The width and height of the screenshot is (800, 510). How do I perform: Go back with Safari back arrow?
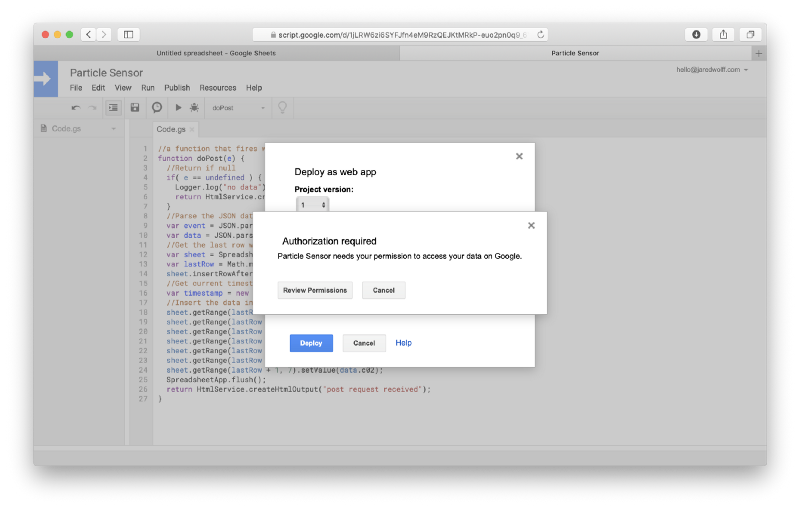coord(88,34)
